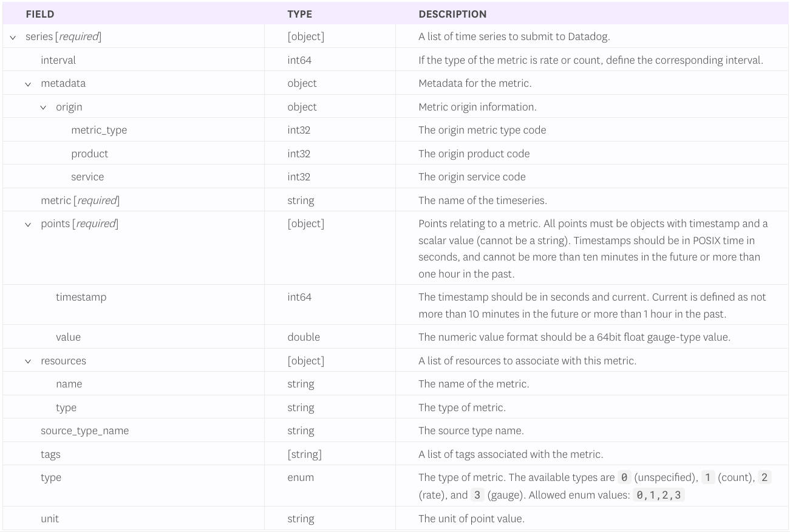Collapse the series field row
Image resolution: width=790 pixels, height=532 pixels.
click(x=12, y=36)
